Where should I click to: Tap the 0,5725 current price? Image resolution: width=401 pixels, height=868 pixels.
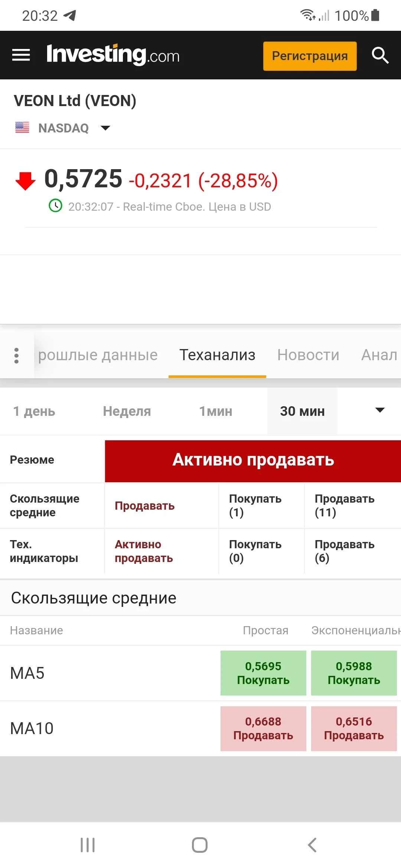click(83, 178)
